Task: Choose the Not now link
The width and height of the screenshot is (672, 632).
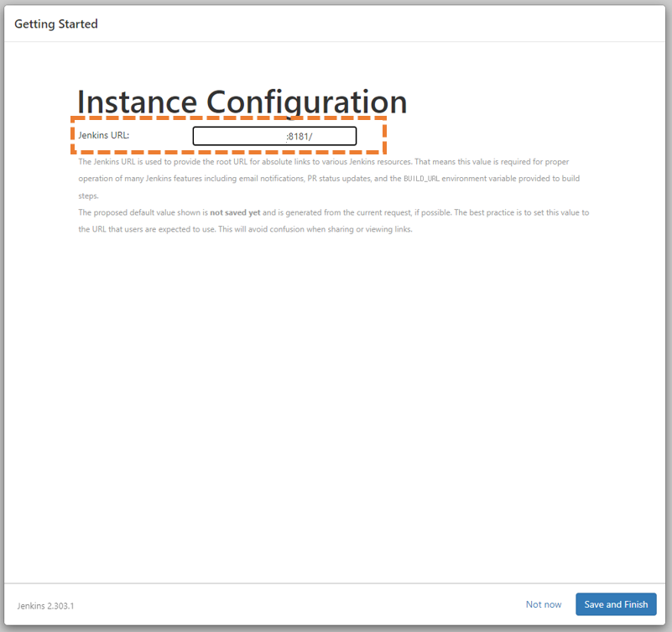Action: coord(544,604)
